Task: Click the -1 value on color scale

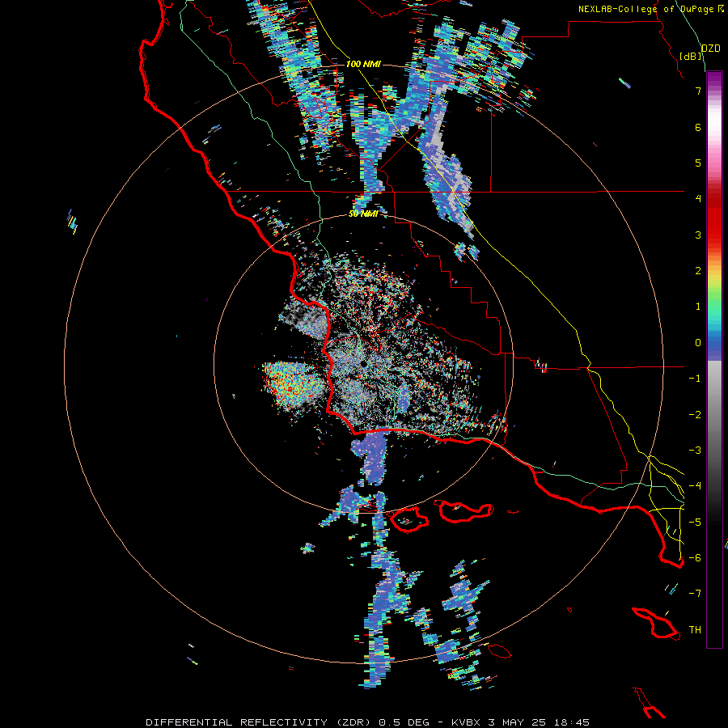Action: [695, 379]
